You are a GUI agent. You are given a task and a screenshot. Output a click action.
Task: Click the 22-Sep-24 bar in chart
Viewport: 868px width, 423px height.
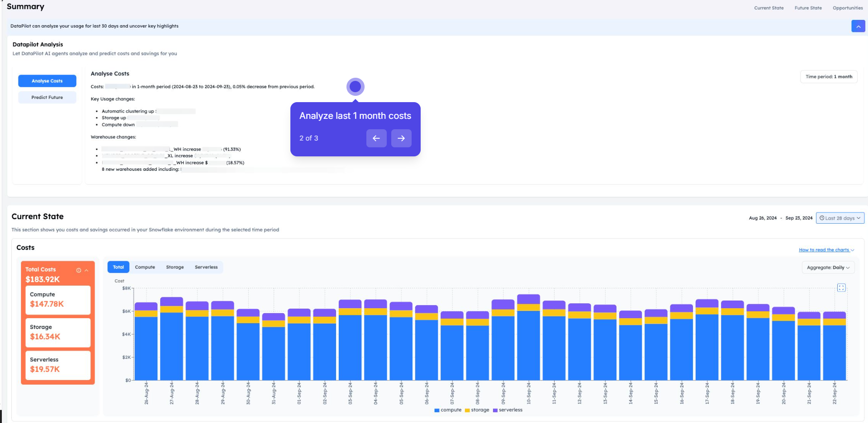[835, 346]
